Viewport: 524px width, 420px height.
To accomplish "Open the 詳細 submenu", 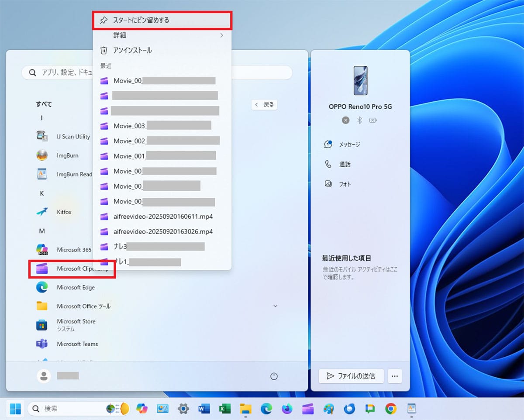I will click(x=162, y=35).
